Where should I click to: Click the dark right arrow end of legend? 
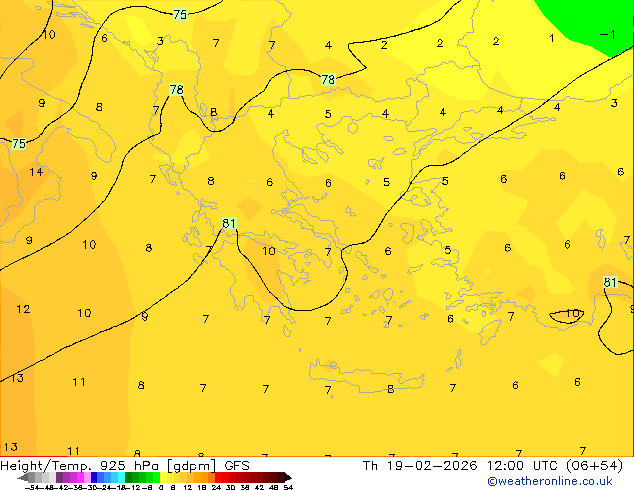click(288, 477)
